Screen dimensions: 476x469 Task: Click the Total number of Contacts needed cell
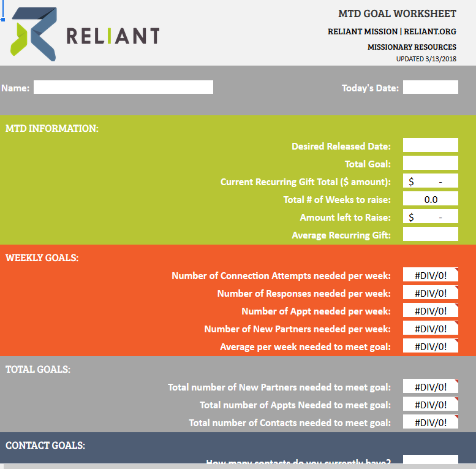pos(430,422)
